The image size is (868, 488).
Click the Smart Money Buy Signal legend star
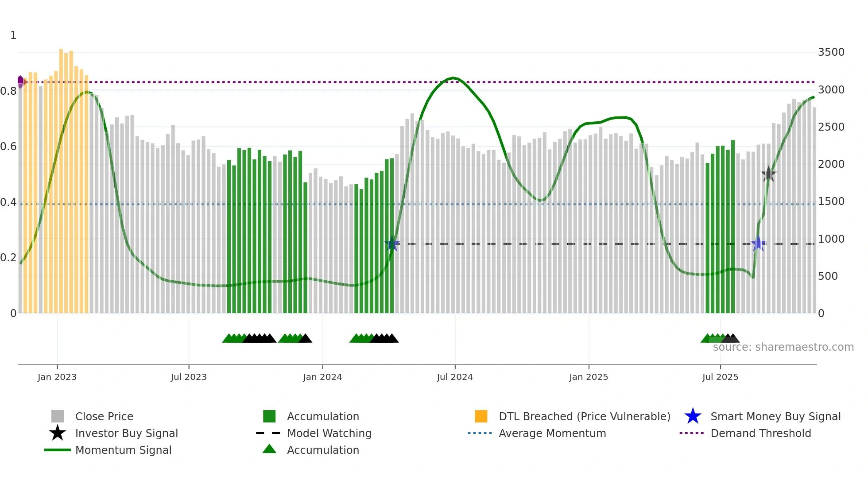(693, 416)
